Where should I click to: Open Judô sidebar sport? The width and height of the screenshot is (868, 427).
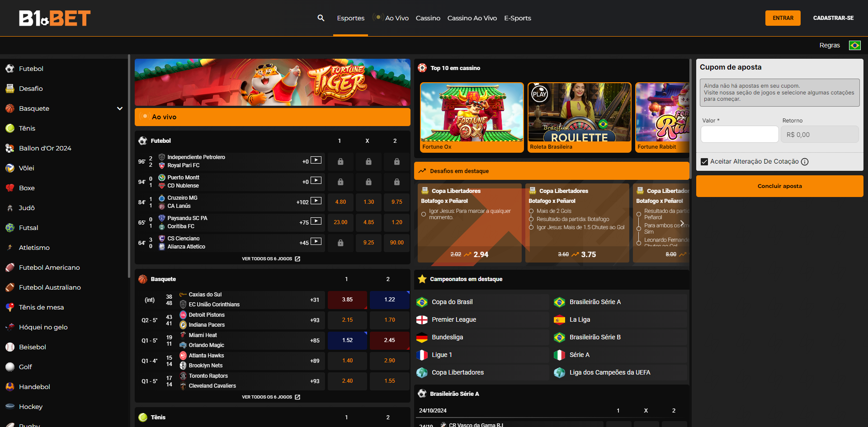[27, 208]
